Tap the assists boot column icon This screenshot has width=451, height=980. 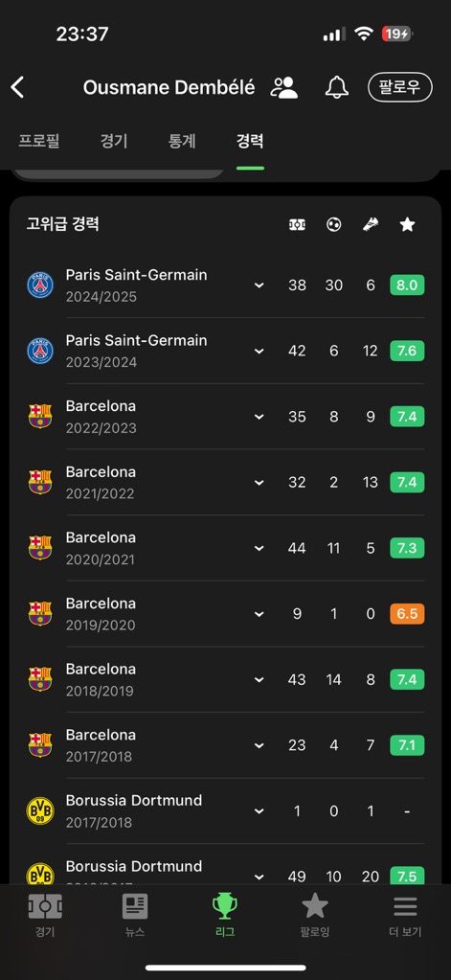tap(371, 225)
